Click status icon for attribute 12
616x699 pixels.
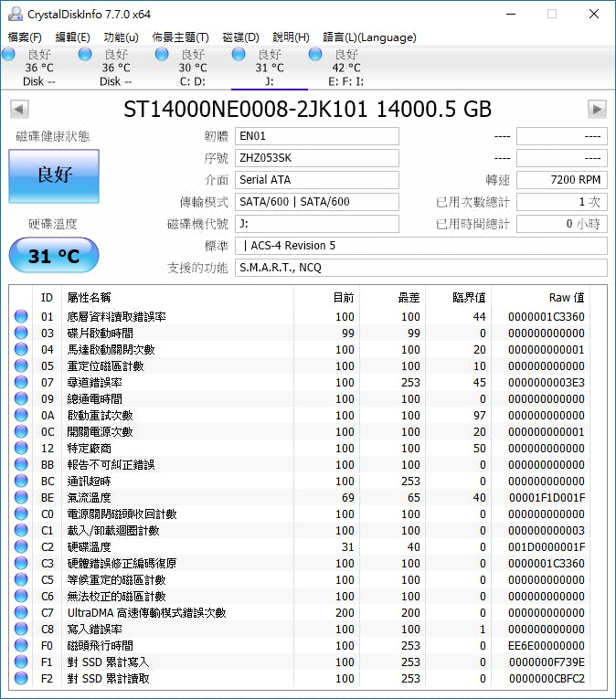pos(21,449)
